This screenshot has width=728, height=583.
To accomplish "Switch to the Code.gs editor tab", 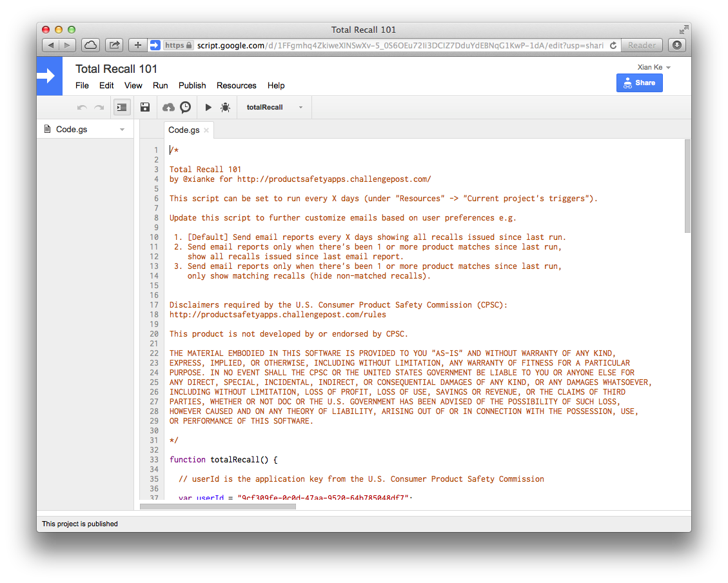I will [x=184, y=130].
